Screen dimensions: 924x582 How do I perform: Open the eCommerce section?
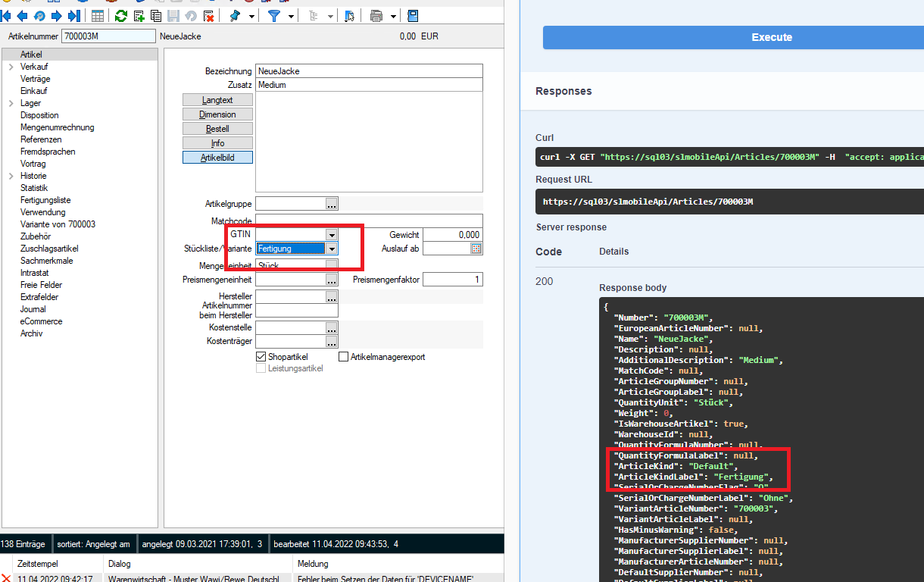pyautogui.click(x=41, y=321)
